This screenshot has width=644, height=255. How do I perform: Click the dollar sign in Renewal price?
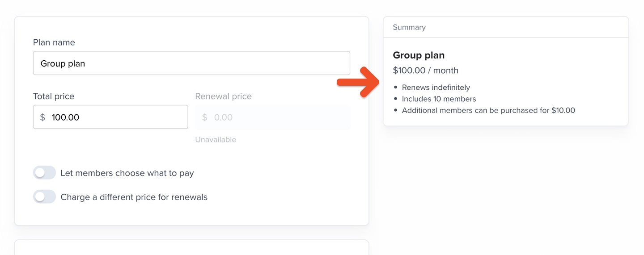[x=204, y=117]
